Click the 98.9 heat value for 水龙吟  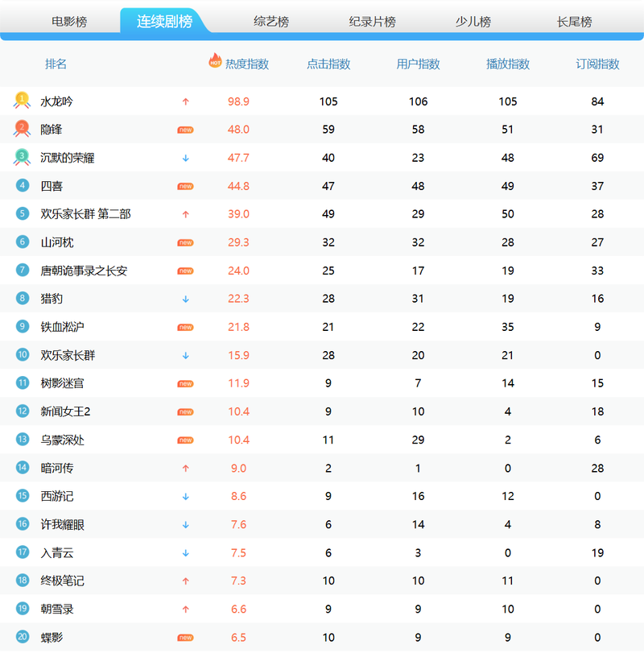tap(239, 101)
